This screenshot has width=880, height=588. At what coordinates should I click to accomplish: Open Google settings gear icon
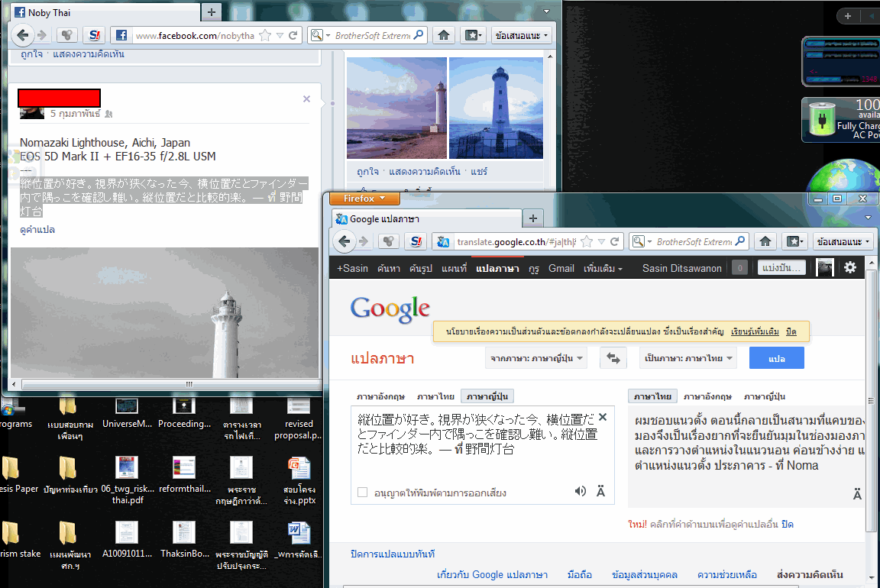[850, 267]
